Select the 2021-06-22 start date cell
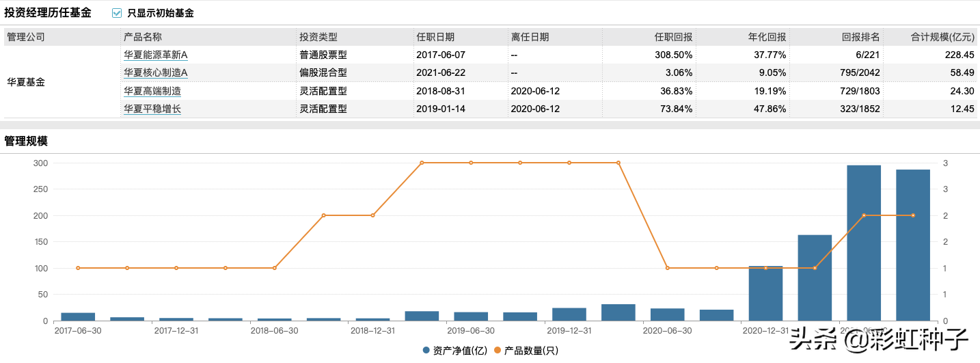980x363 pixels. 441,72
